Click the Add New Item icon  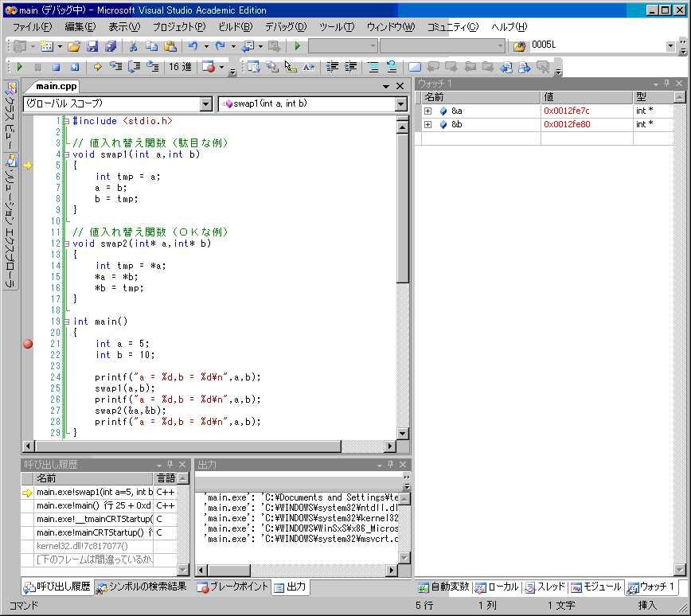click(x=47, y=46)
